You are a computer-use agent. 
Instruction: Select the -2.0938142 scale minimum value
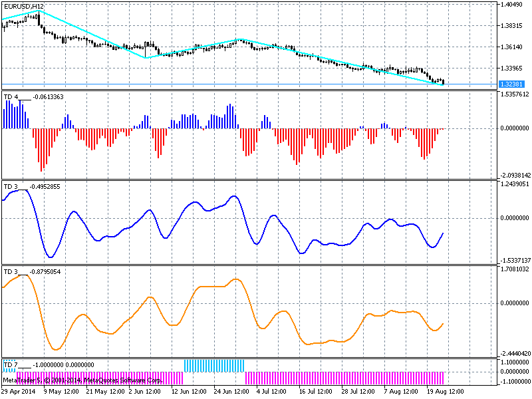(x=515, y=175)
